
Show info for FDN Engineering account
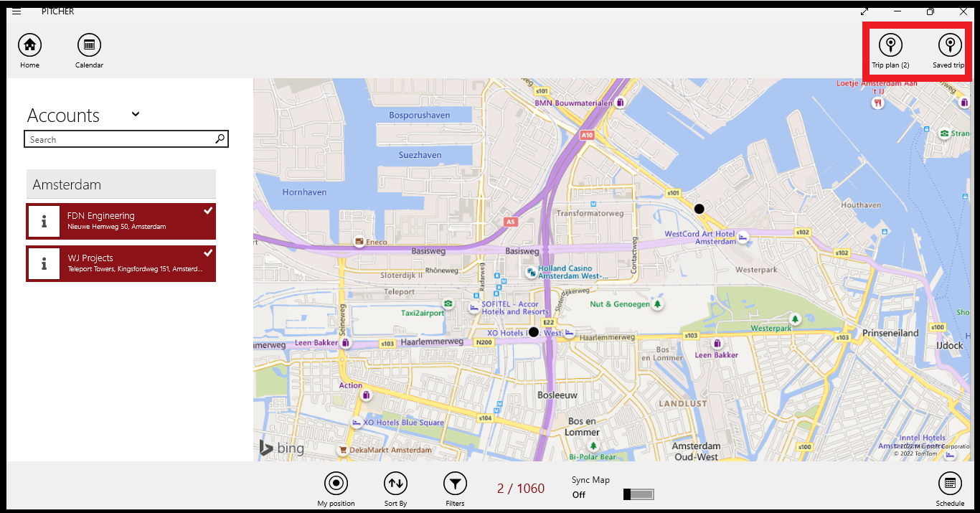point(44,221)
